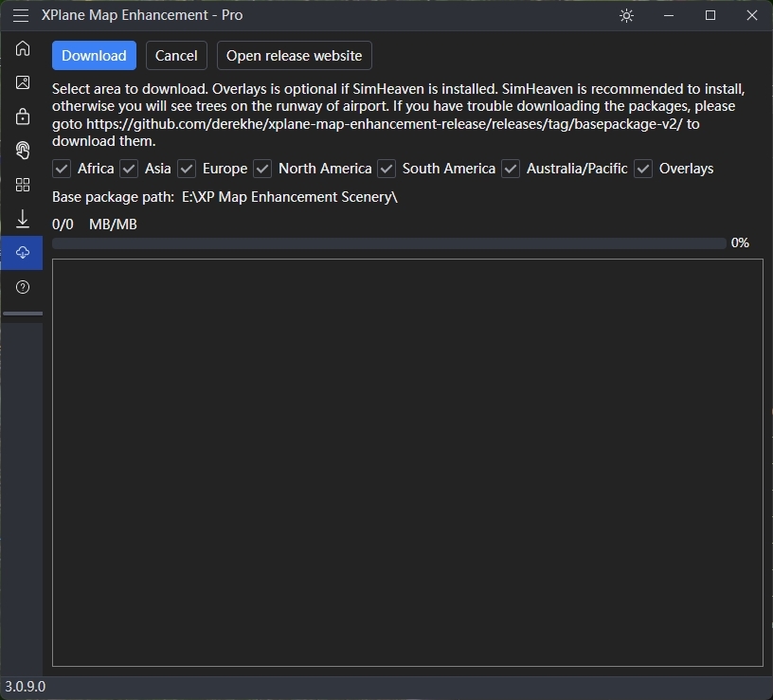Open the grid tiles sidebar page

[x=23, y=185]
